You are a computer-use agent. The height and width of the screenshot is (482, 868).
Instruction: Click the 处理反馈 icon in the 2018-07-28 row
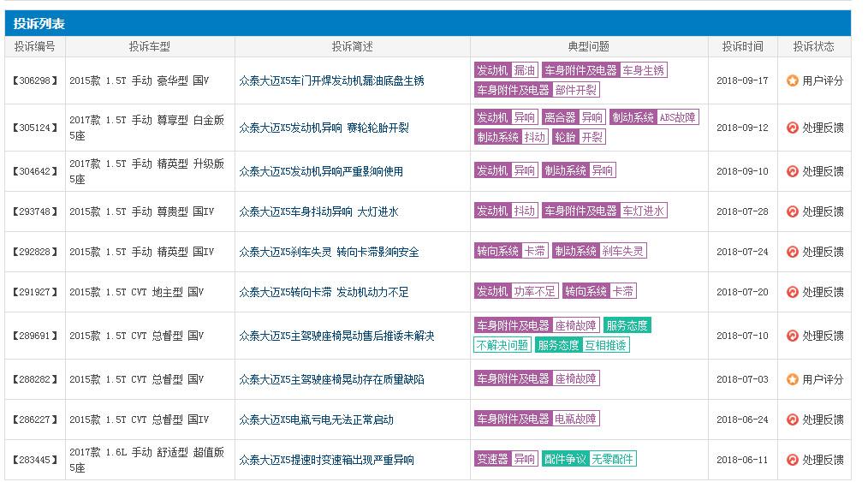click(x=792, y=211)
